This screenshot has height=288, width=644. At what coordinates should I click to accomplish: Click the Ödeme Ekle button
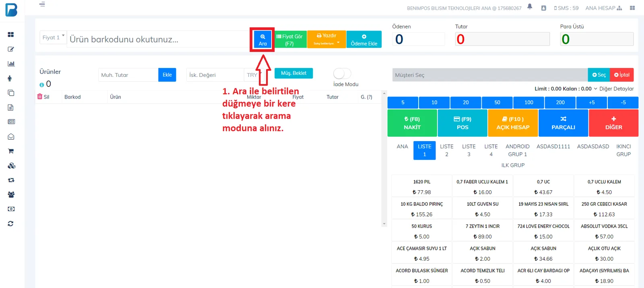(364, 39)
